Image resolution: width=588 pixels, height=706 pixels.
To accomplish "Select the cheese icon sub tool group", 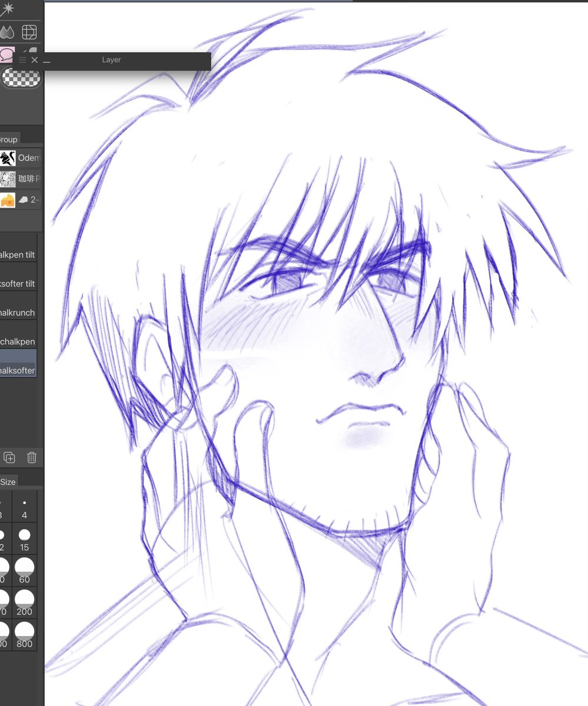I will [x=20, y=199].
